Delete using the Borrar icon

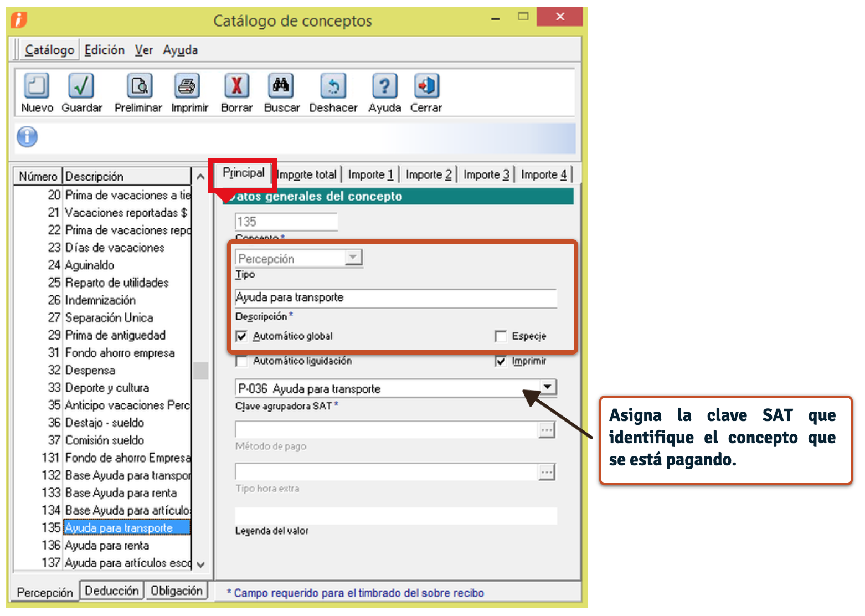[x=236, y=86]
